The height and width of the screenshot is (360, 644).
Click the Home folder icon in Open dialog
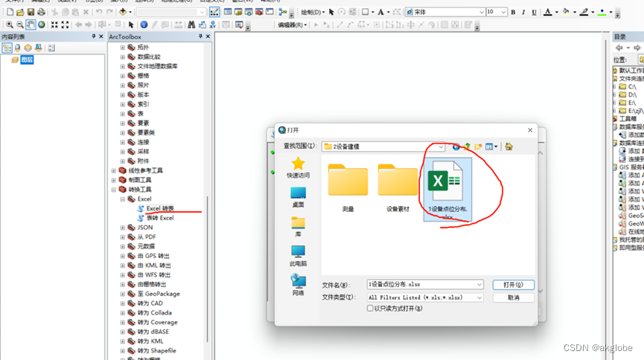click(509, 147)
